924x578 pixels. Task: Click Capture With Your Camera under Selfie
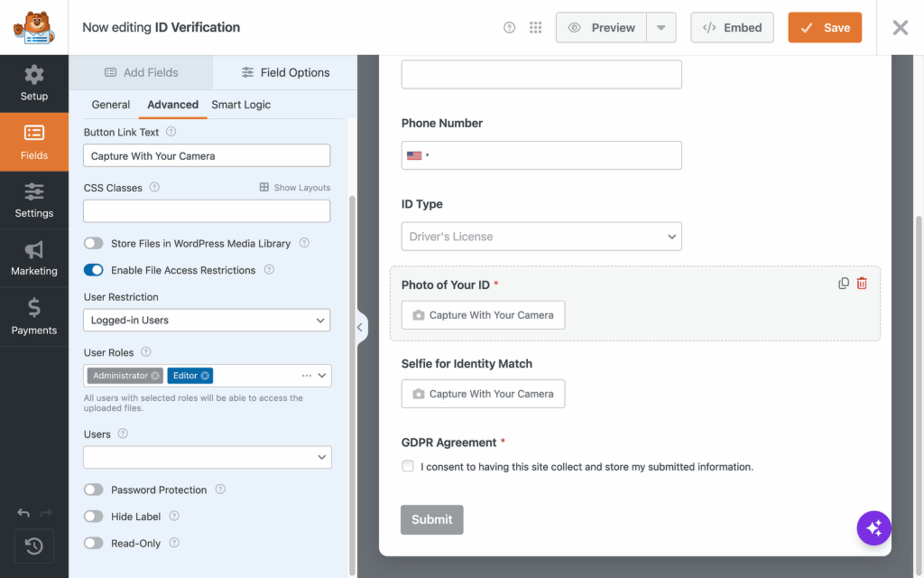[484, 394]
